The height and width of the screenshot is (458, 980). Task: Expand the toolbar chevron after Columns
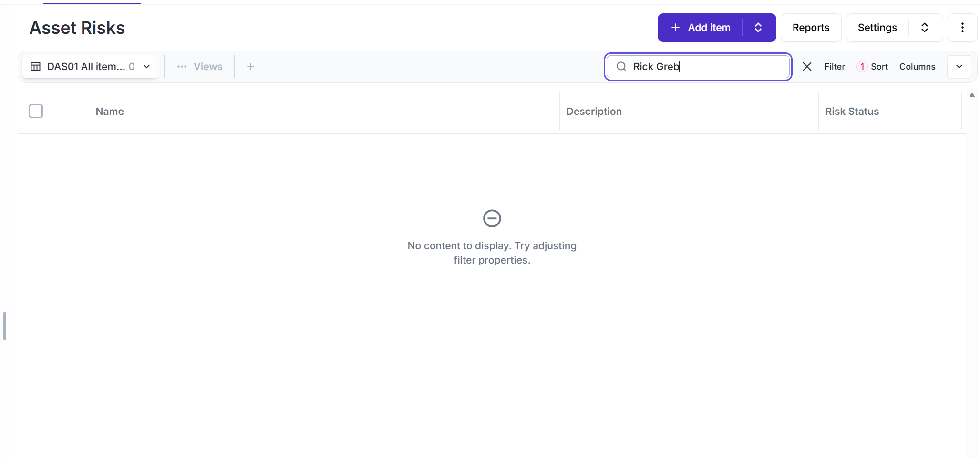959,67
